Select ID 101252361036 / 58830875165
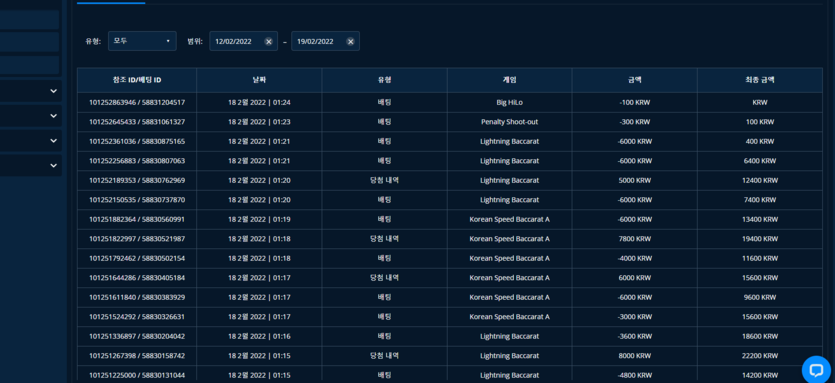835x383 pixels. click(137, 141)
